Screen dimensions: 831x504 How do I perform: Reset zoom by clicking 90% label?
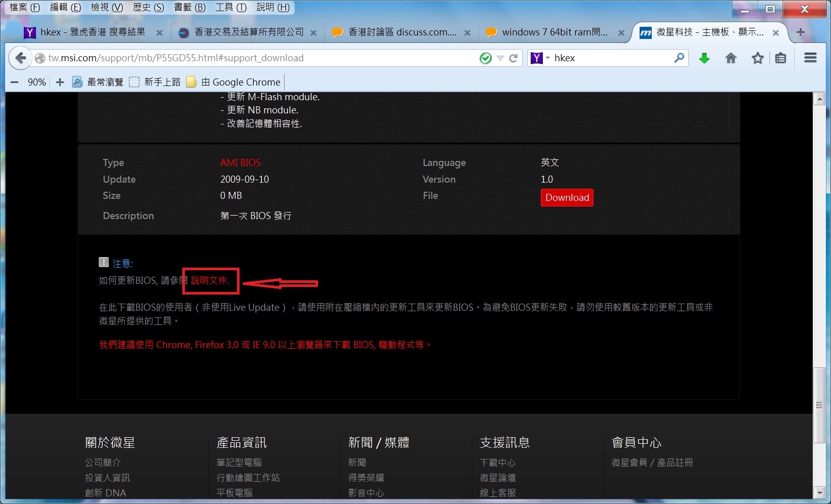tap(36, 82)
